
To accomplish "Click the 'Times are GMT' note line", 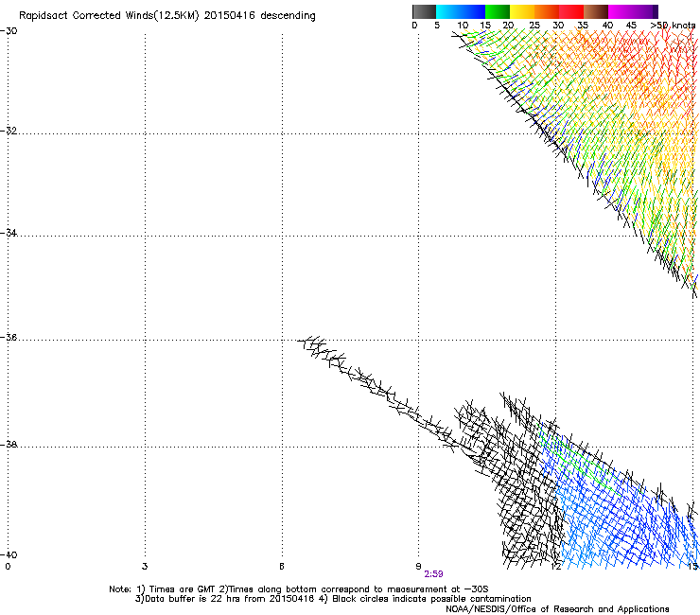I will [299, 589].
